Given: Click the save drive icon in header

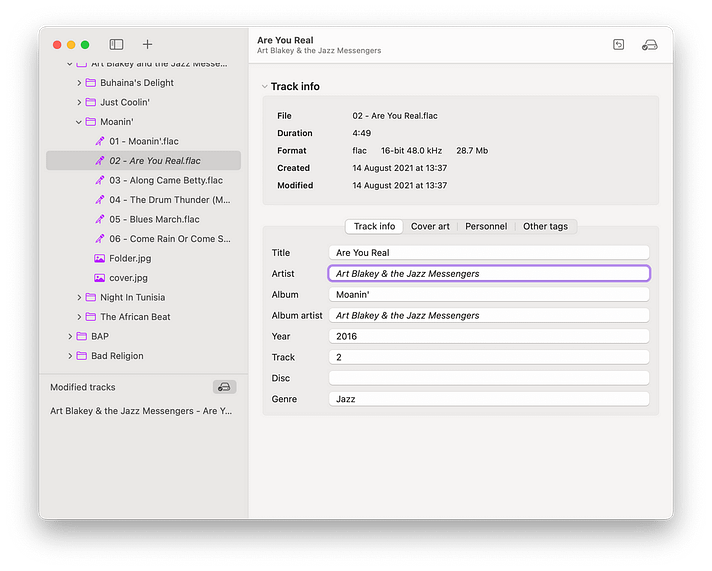Looking at the screenshot, I should [650, 45].
